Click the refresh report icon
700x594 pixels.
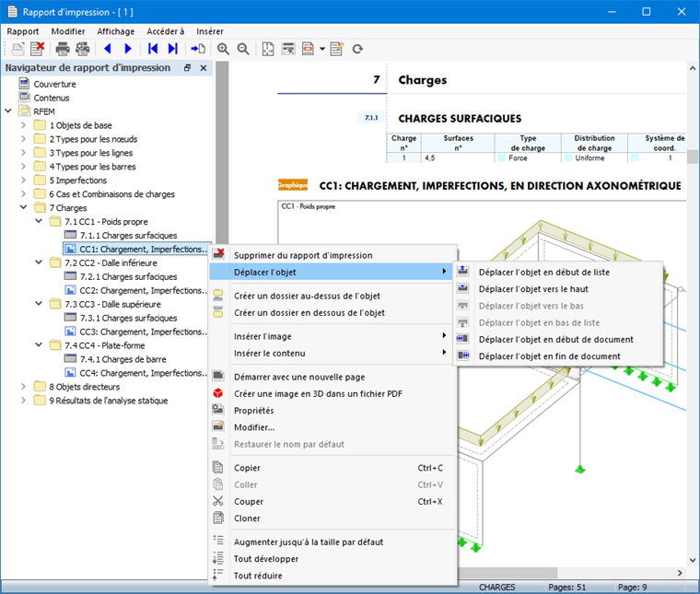[357, 49]
